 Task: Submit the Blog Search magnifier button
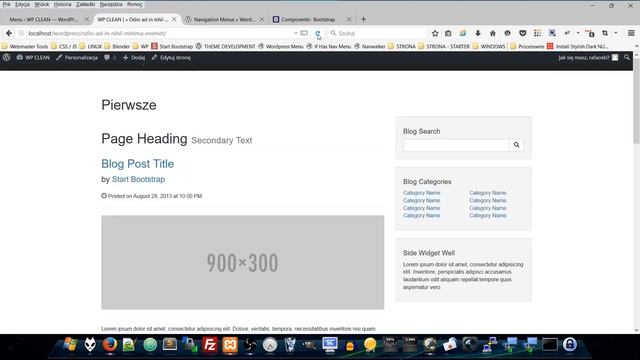516,145
